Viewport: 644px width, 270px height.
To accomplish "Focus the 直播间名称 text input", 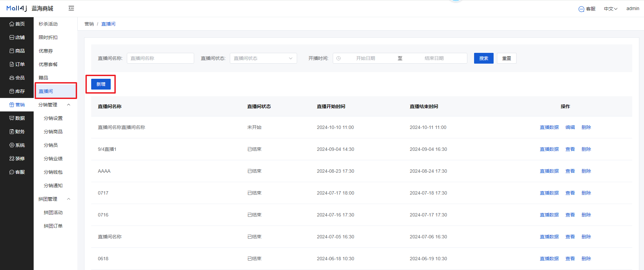I will pyautogui.click(x=160, y=58).
